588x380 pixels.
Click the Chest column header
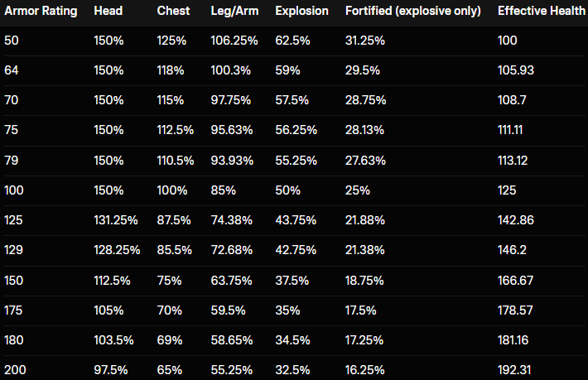(x=172, y=12)
